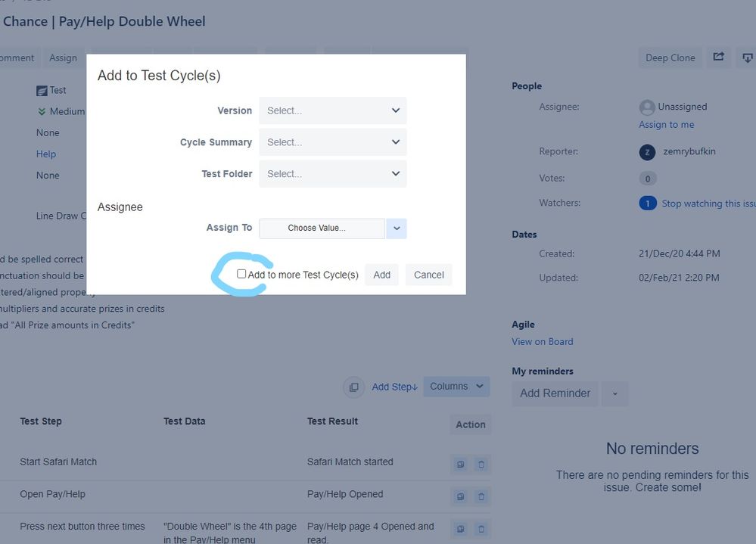Image resolution: width=756 pixels, height=544 pixels.
Task: Check the Add to more Test Cycle(s) checkbox
Action: click(241, 274)
